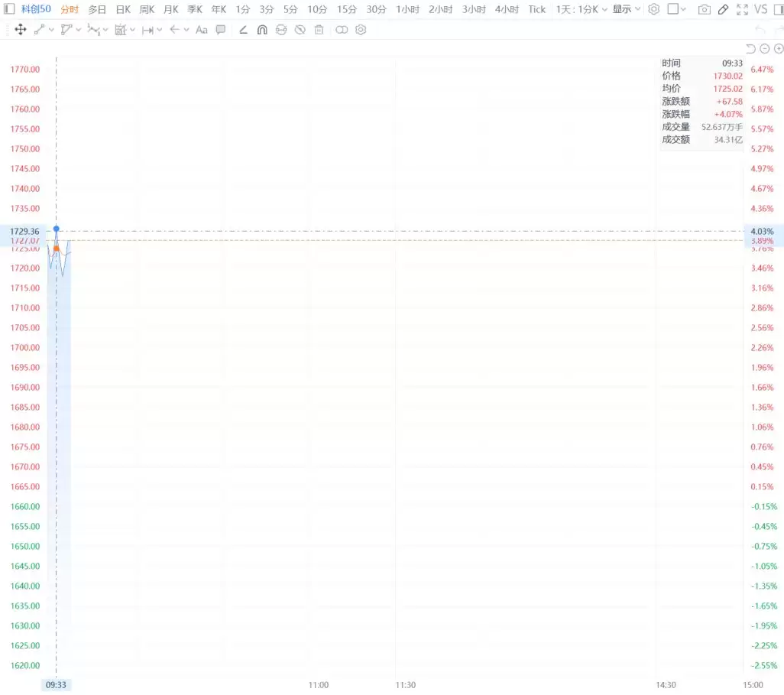Switch to the 月K tab
Viewport: 784px width, 695px height.
171,9
